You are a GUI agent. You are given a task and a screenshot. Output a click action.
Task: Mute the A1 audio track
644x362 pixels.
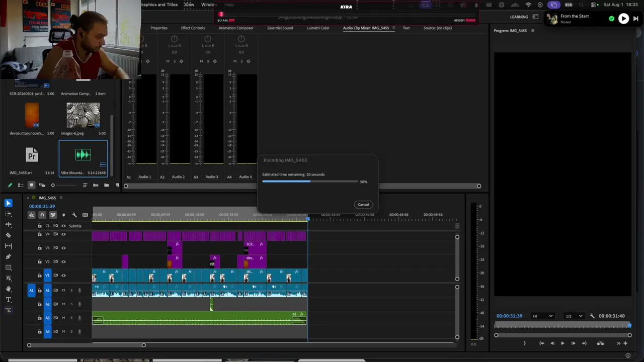click(x=63, y=290)
